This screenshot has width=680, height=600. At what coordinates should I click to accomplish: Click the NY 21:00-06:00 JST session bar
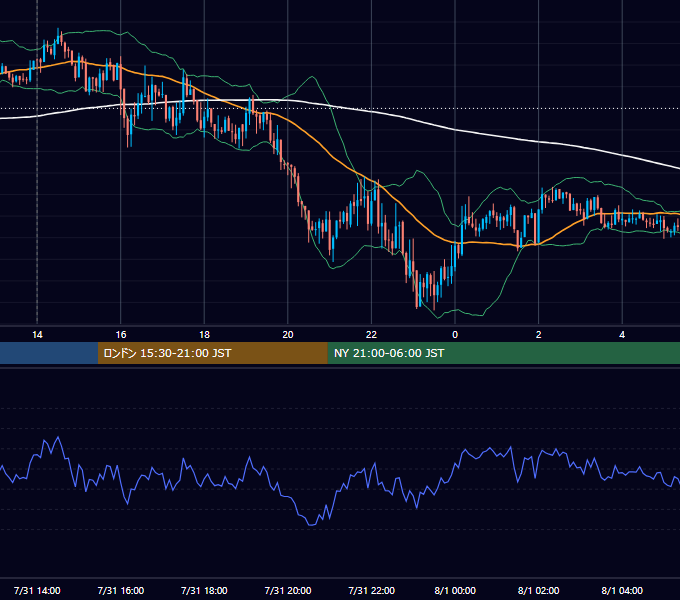pyautogui.click(x=503, y=353)
